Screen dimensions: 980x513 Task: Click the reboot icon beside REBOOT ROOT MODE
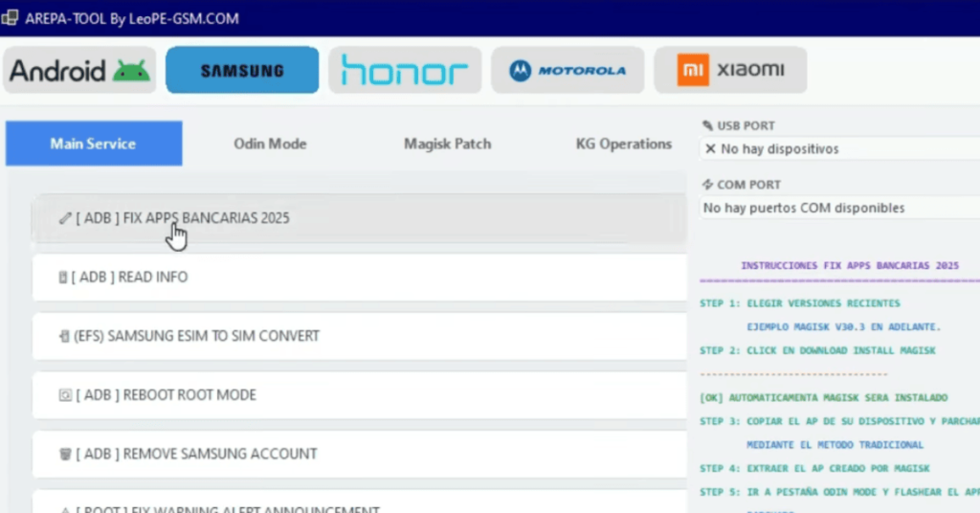(x=65, y=395)
